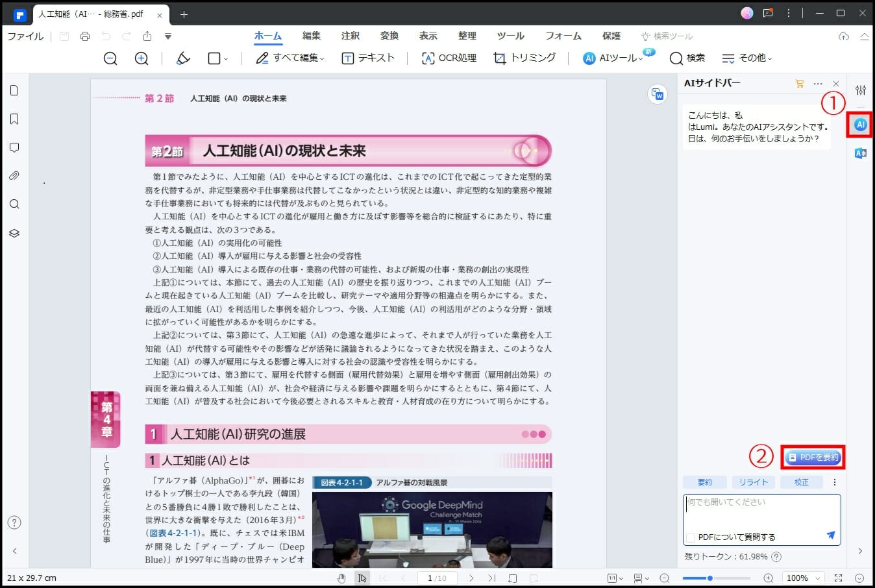The width and height of the screenshot is (875, 588).
Task: Select the リライト option in the AI sidebar
Action: 754,482
